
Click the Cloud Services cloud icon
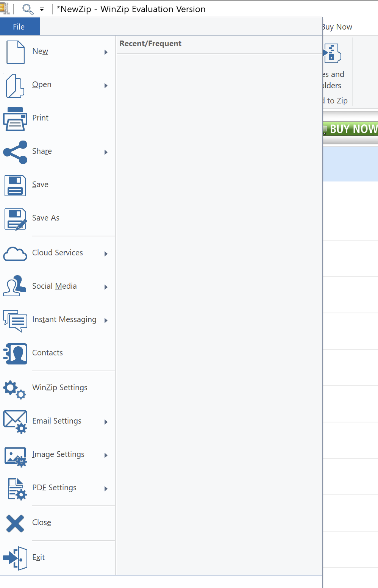pos(15,254)
